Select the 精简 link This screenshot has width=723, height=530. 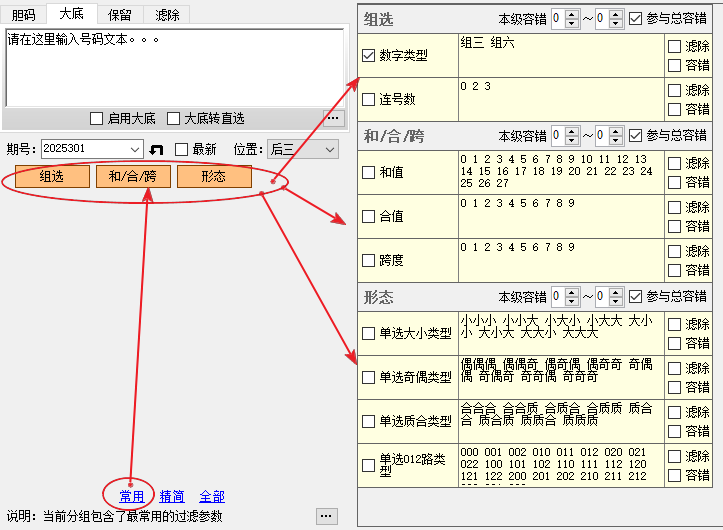point(172,496)
